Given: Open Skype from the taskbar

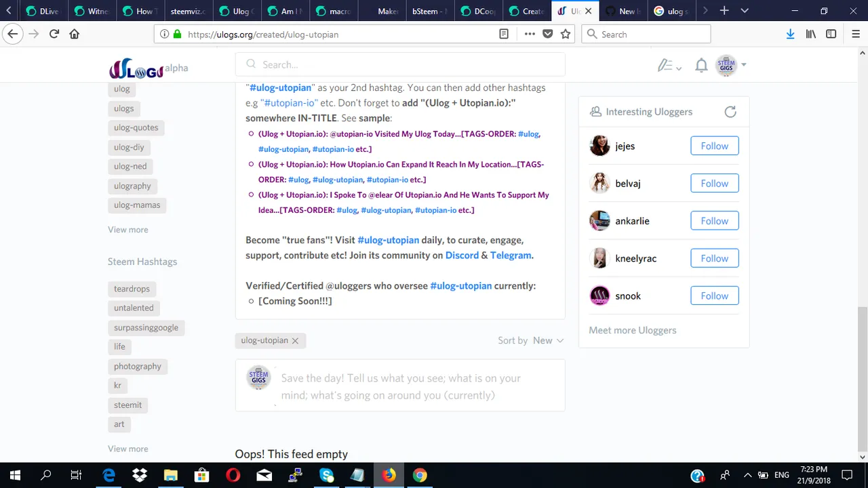Looking at the screenshot, I should pos(326,475).
